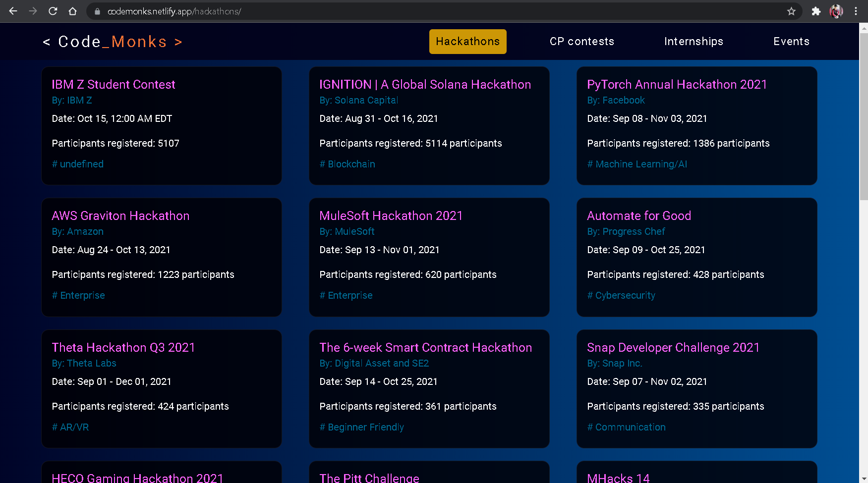Reload the current page

(x=53, y=11)
